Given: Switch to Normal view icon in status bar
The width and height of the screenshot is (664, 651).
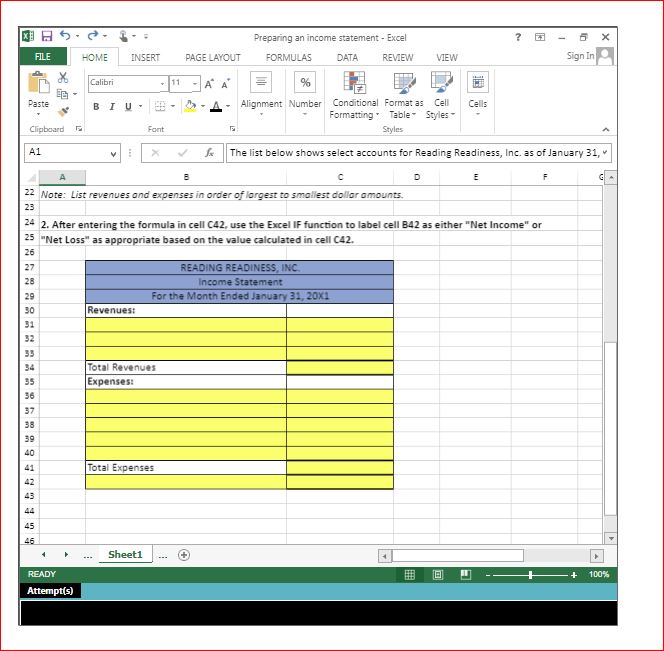Looking at the screenshot, I should (x=409, y=575).
